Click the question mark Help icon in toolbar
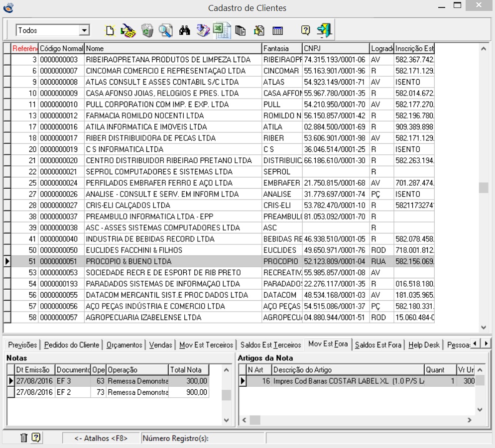Image resolution: width=495 pixels, height=448 pixels. point(305,30)
